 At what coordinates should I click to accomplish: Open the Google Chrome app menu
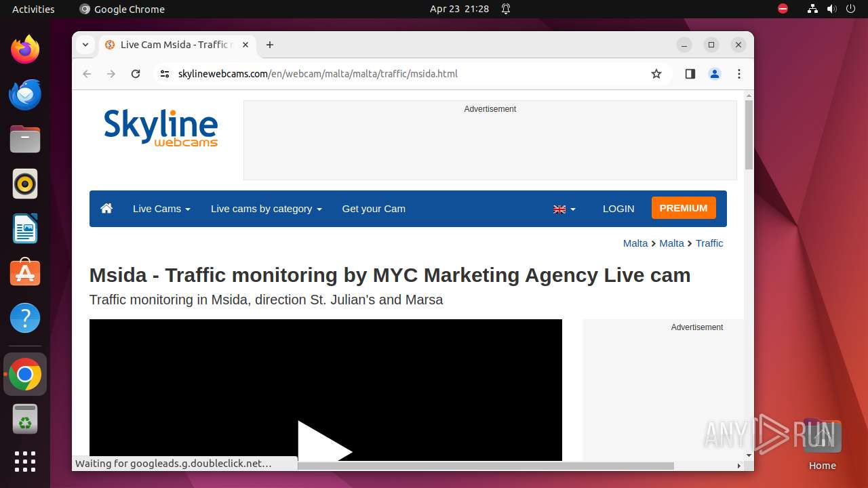click(x=122, y=9)
